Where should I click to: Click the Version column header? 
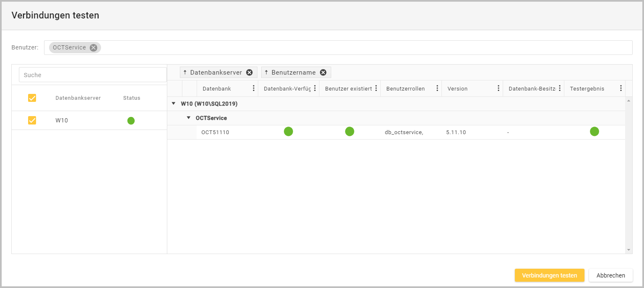(x=457, y=88)
